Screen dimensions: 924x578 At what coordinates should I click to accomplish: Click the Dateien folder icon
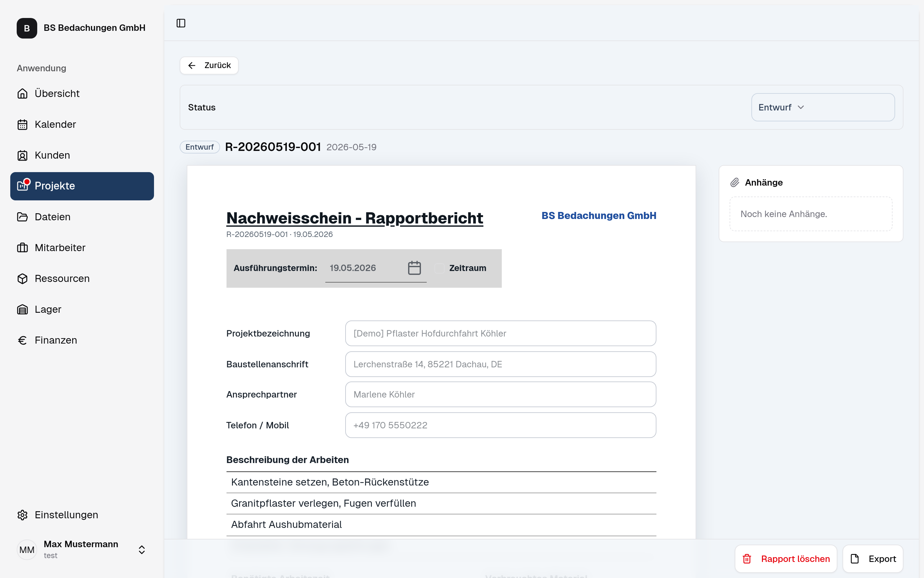click(22, 217)
